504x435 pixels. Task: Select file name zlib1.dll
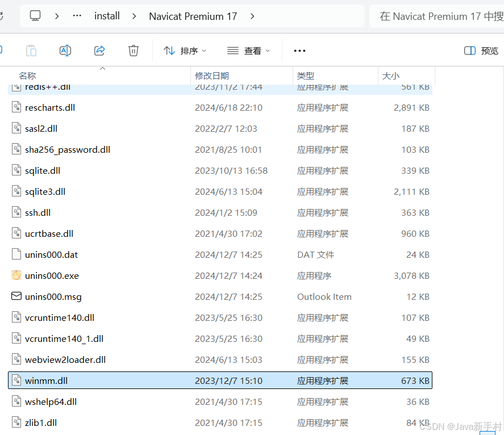[41, 423]
